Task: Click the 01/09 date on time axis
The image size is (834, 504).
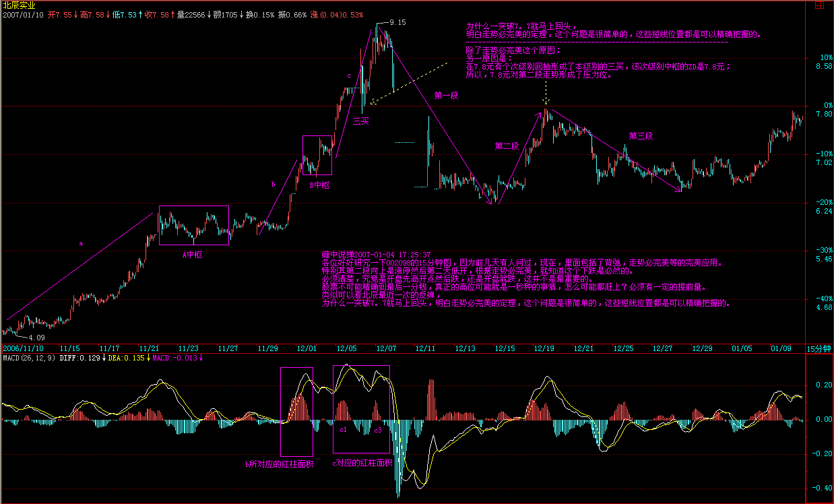Action: point(781,348)
